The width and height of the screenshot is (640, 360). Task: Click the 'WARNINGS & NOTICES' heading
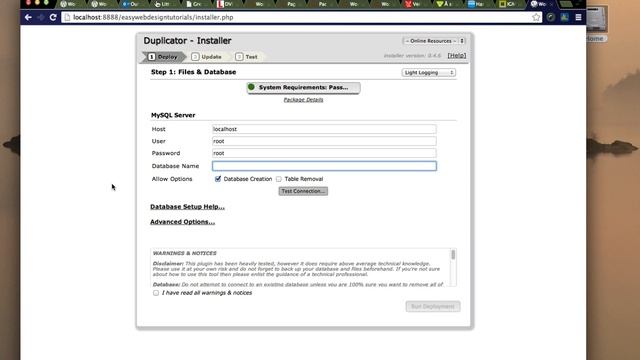point(184,253)
